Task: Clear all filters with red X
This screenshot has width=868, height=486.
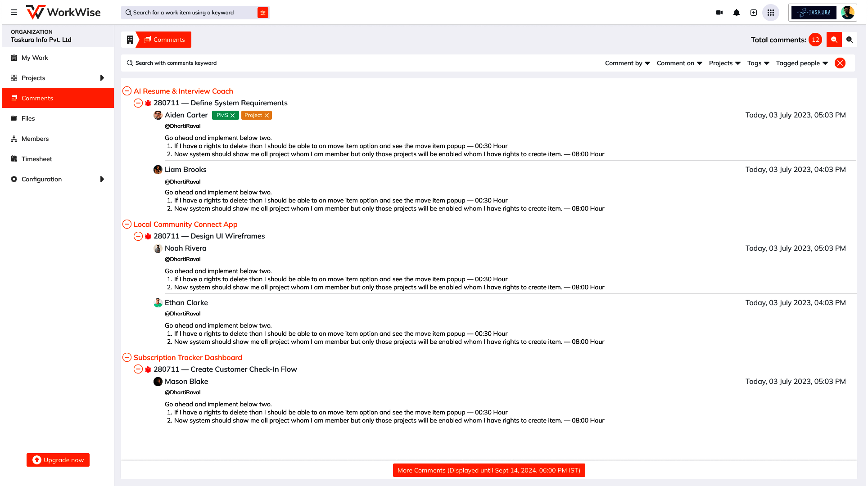Action: (x=840, y=63)
